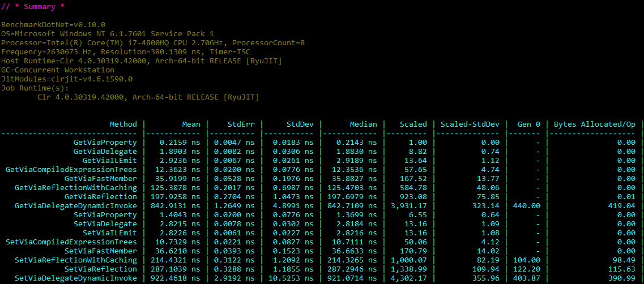Click the bytes allocated value 98.49
The height and width of the screenshot is (284, 644).
[x=624, y=259]
